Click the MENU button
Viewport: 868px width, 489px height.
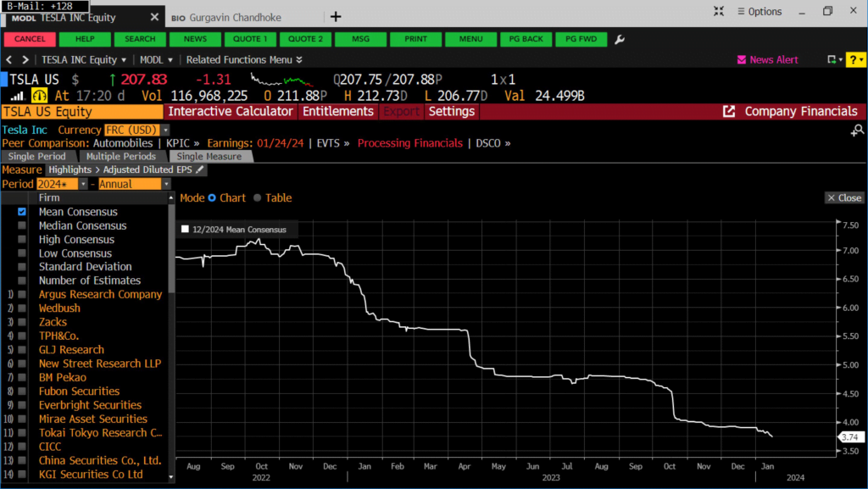pyautogui.click(x=471, y=39)
